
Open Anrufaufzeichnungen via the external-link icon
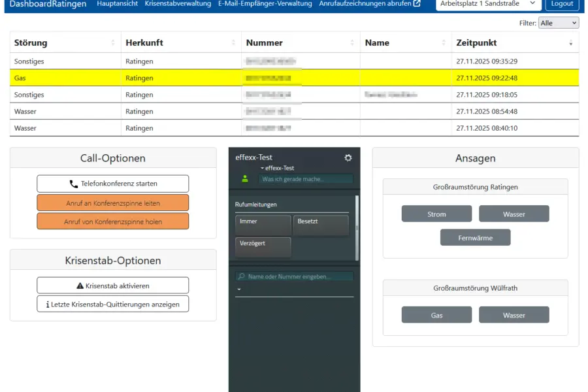click(416, 3)
